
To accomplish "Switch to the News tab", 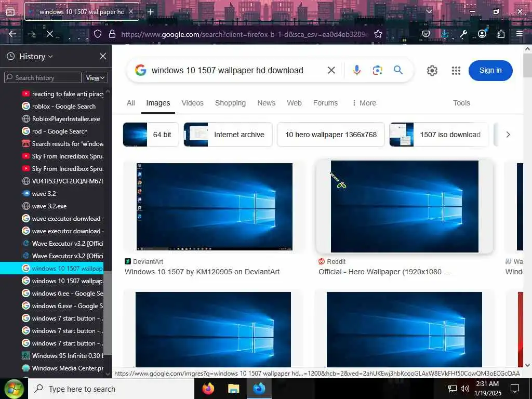I will tap(267, 103).
